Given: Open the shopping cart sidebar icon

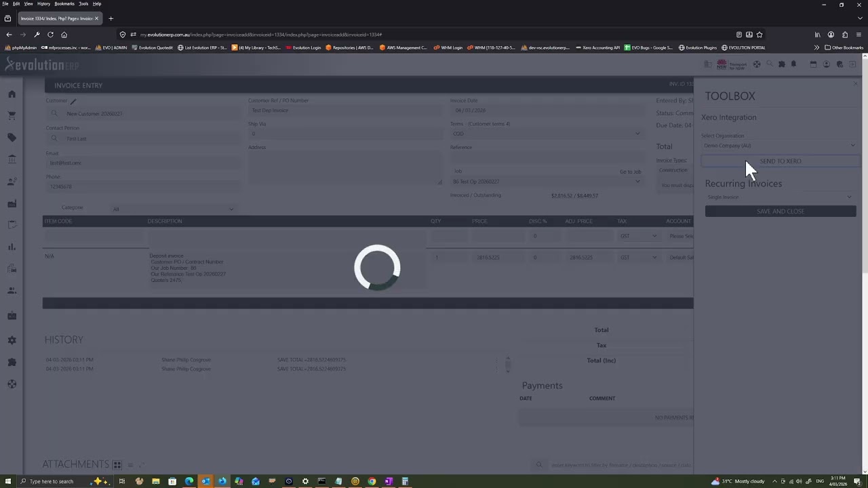Looking at the screenshot, I should pos(12,116).
